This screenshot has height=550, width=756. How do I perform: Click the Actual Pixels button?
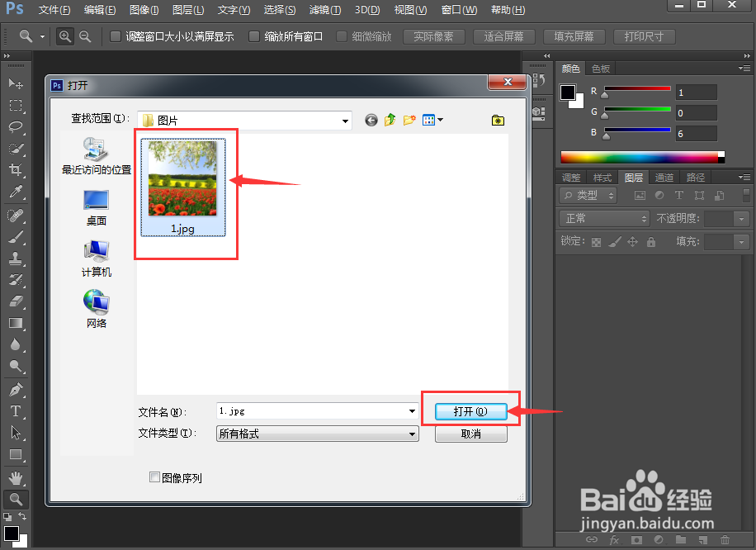(x=433, y=36)
